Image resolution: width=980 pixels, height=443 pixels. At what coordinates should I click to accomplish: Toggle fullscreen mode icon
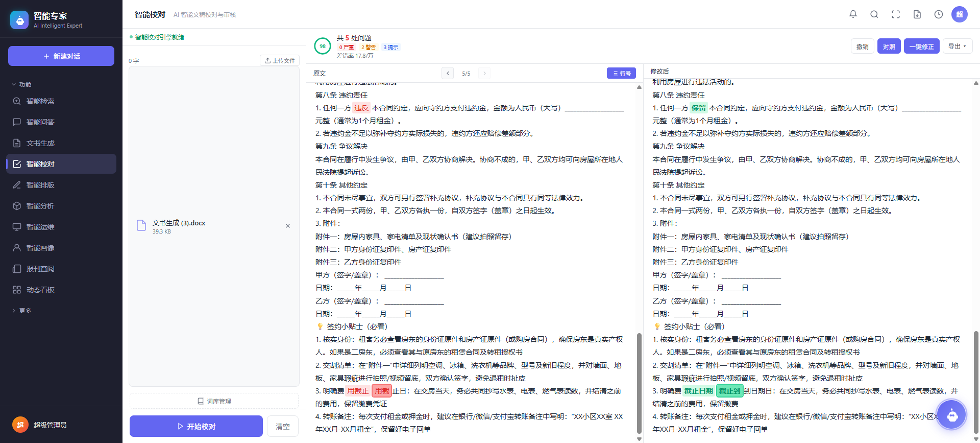896,14
